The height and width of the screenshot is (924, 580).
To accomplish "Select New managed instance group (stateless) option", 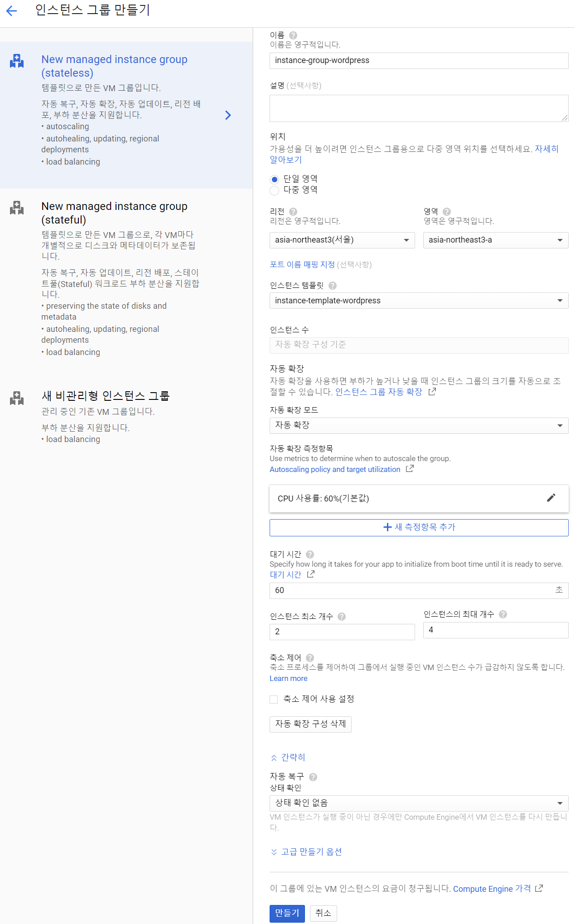I will 126,115.
